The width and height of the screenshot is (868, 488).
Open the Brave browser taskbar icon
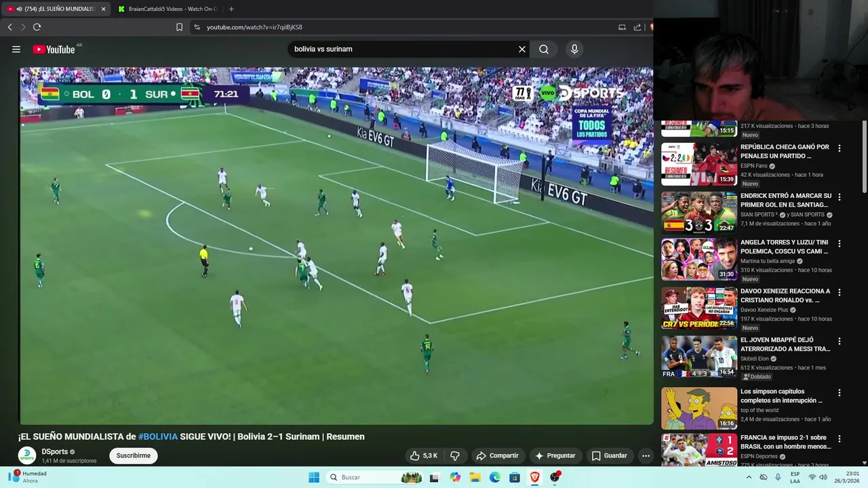(535, 477)
